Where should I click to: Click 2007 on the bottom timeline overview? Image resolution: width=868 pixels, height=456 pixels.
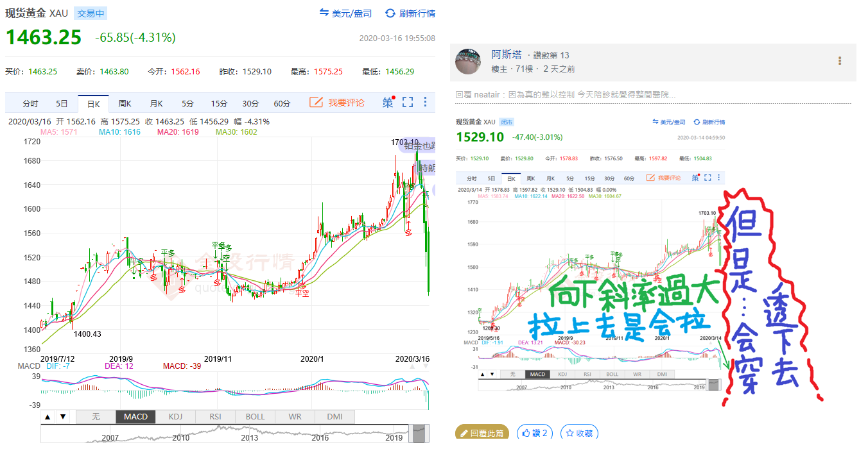pyautogui.click(x=111, y=437)
